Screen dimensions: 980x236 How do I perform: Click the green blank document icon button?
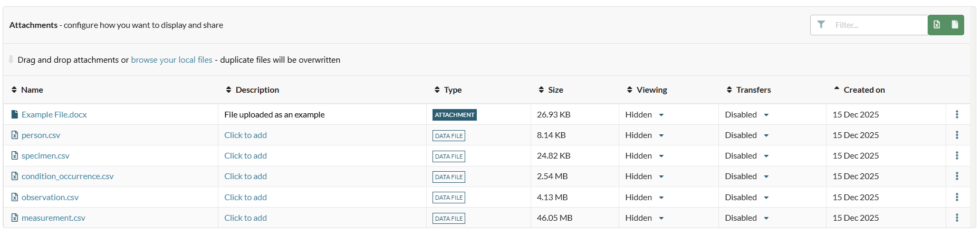[955, 25]
